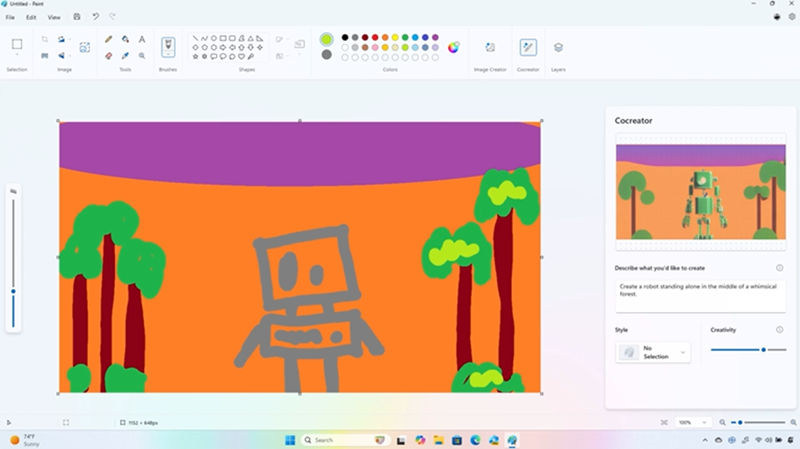Activate the Color picker eyedropper tool
The width and height of the screenshot is (800, 449).
(125, 56)
